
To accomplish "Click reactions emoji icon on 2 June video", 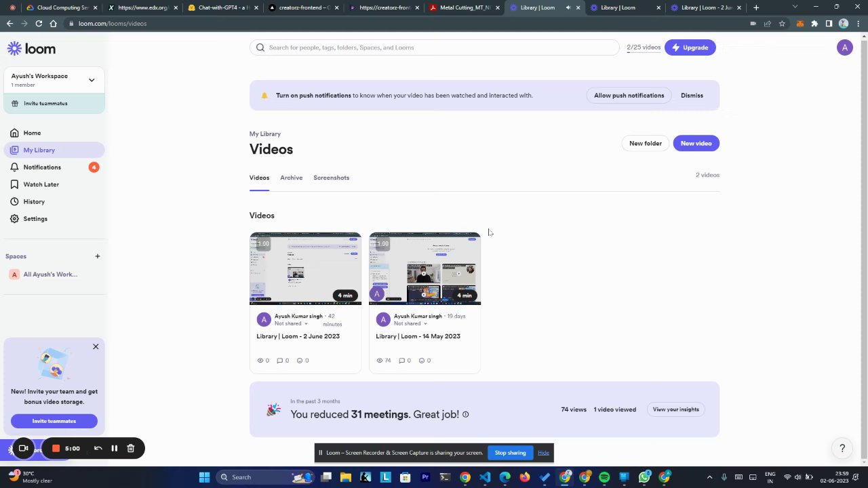I will 300,361.
